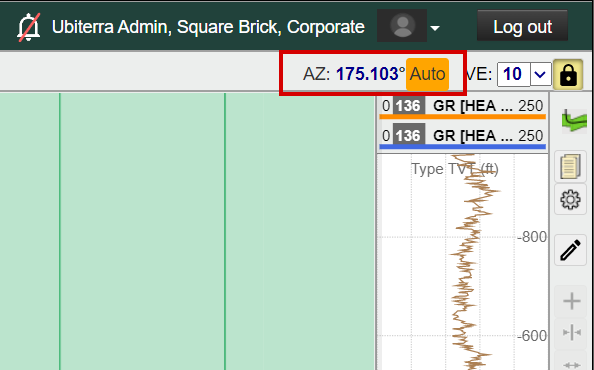Click the Type TVT (ft) track label
This screenshot has width=594, height=370.
pos(455,169)
